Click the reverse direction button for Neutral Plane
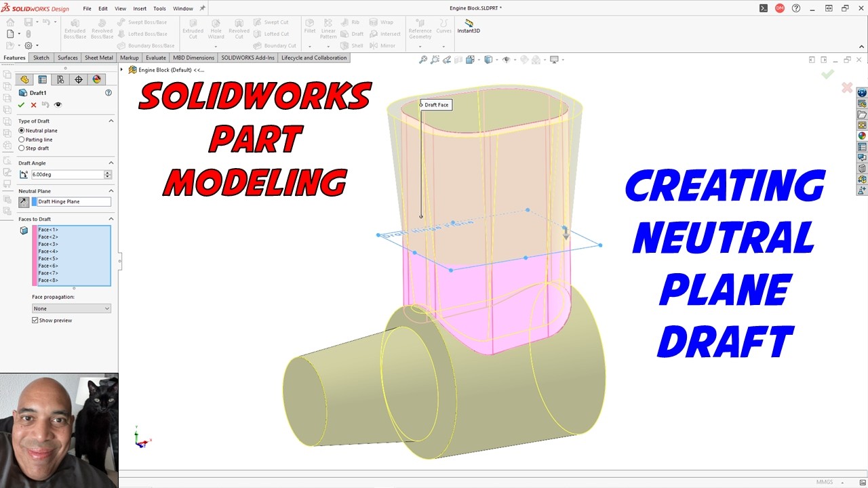868x488 pixels. pos(24,202)
